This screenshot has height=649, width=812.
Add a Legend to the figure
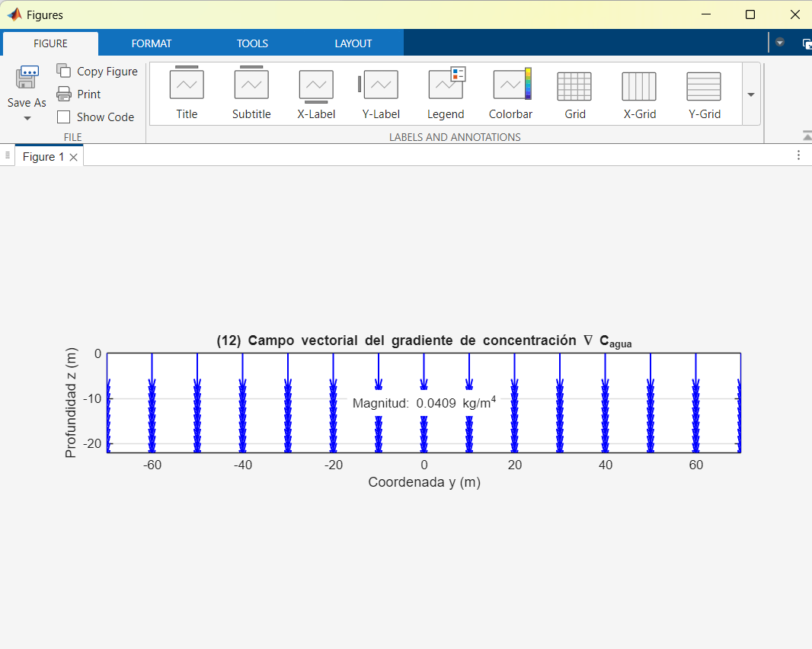tap(446, 85)
